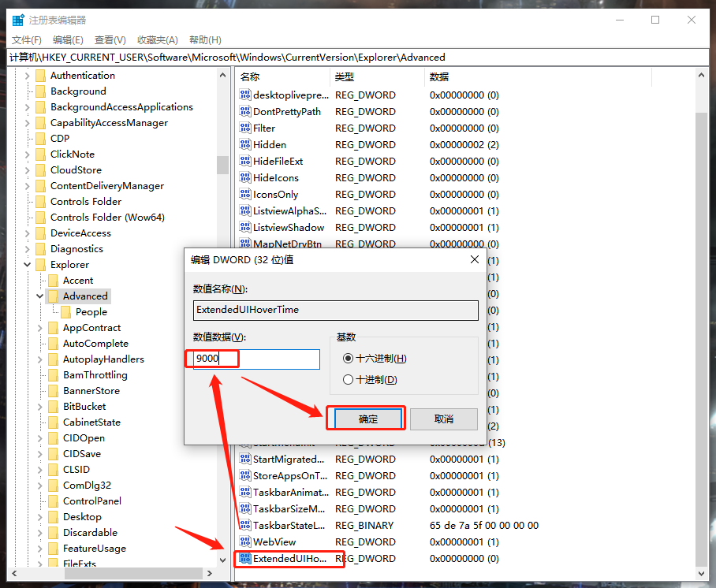Select the highlighted ExtendedUIHo... value icon

(245, 558)
